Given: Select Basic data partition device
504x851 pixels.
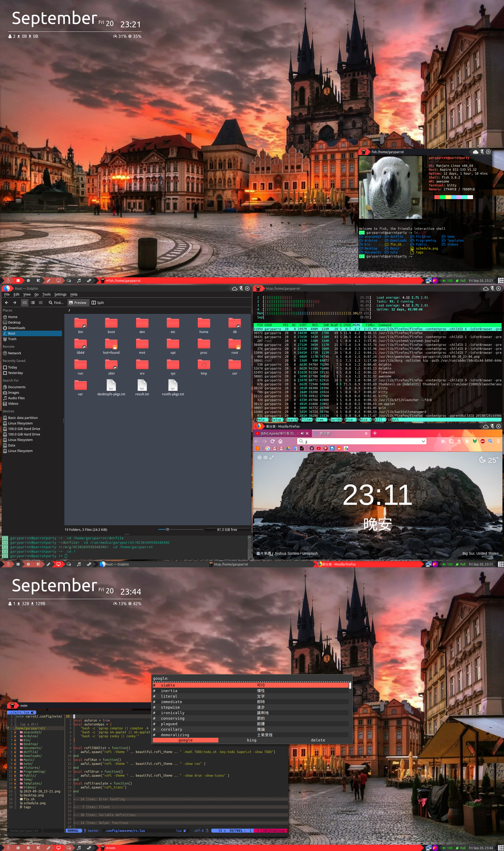Looking at the screenshot, I should point(32,418).
